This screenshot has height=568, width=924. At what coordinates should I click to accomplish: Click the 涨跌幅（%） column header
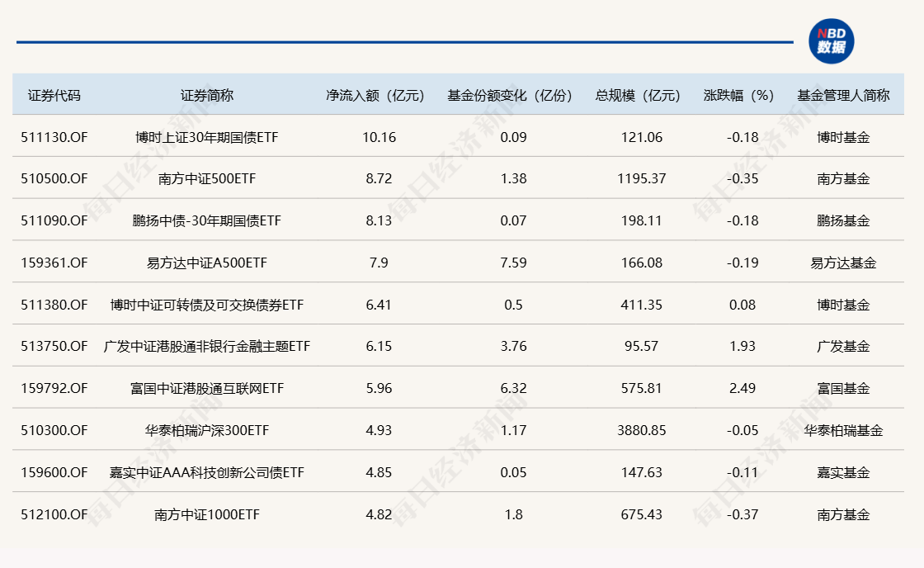739,96
